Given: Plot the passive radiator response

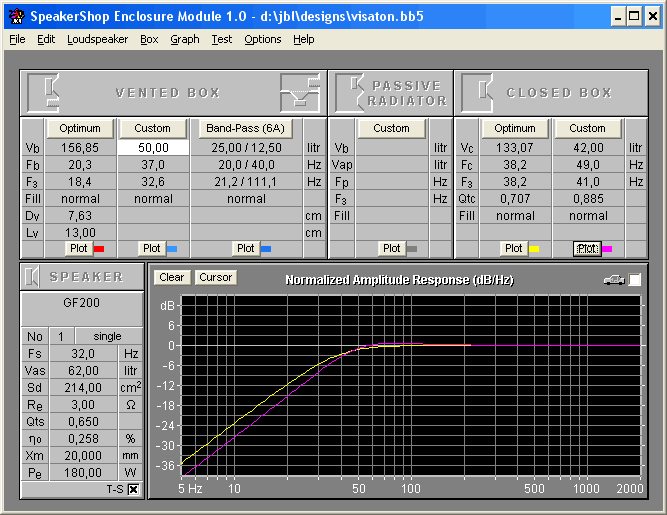Looking at the screenshot, I should pyautogui.click(x=392, y=248).
